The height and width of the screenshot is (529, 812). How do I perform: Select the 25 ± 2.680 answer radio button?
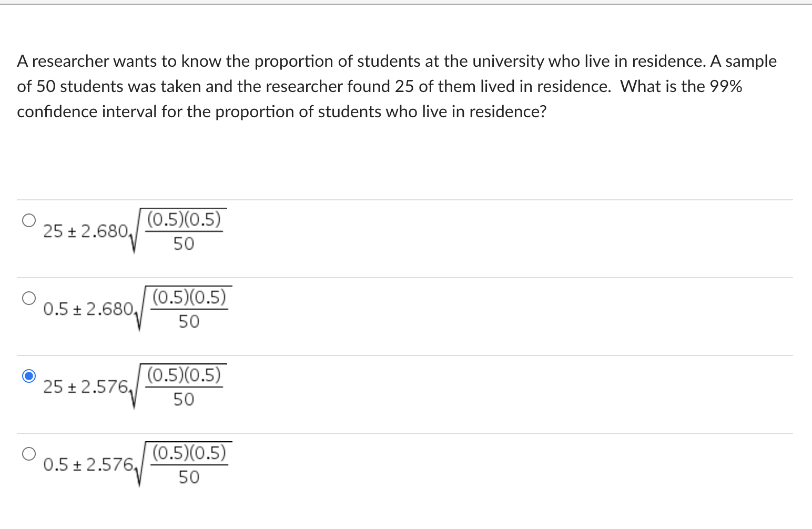click(x=29, y=220)
